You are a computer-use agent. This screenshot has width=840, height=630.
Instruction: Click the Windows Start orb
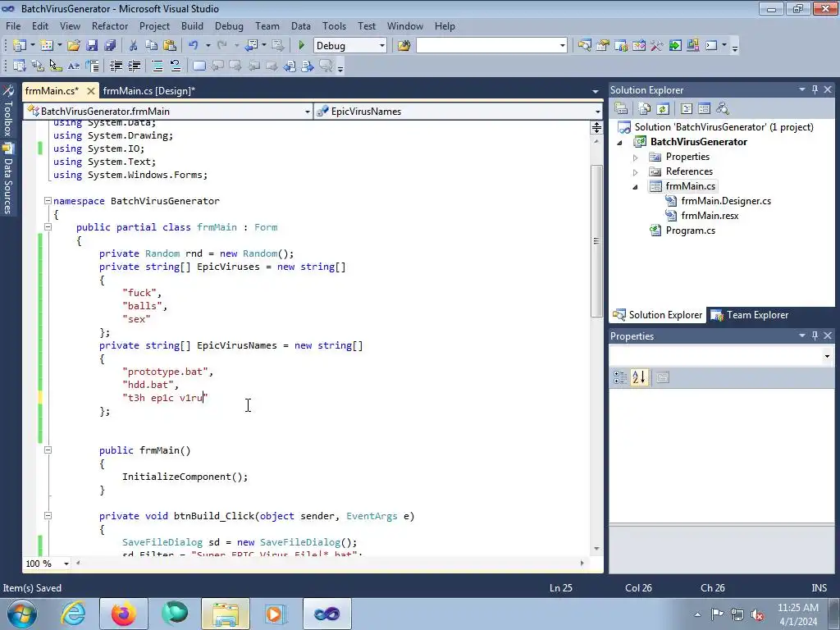[21, 614]
